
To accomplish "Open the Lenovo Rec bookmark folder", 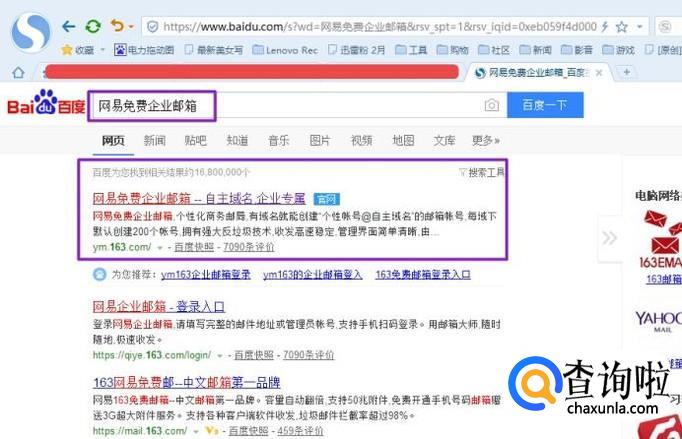I will (x=285, y=50).
